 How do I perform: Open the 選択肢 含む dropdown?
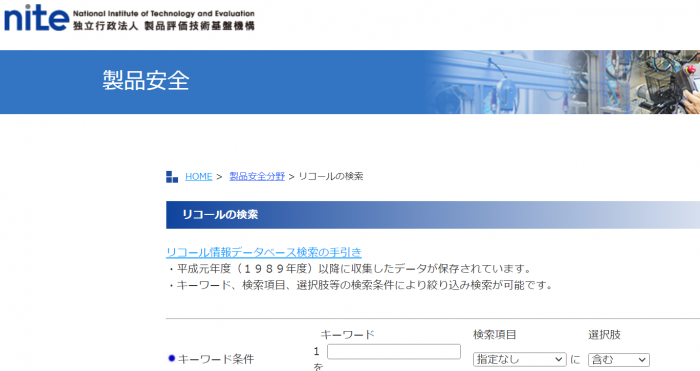coord(619,359)
